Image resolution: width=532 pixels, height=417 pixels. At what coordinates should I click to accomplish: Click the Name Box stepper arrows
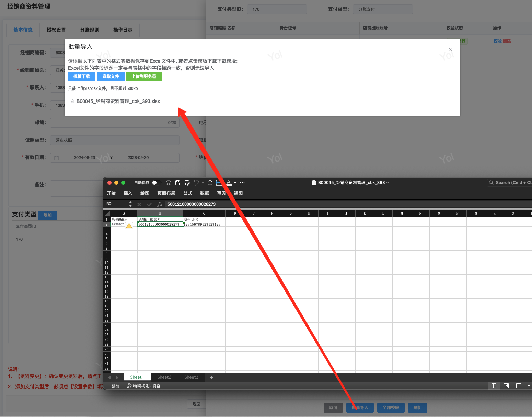click(130, 204)
